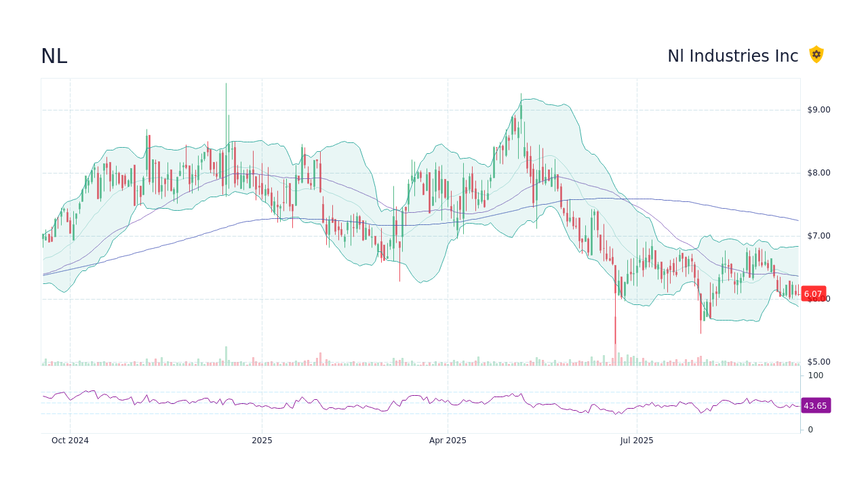Viewport: 868px width, 488px height.
Task: Click the Oct 2024 date axis label
Action: (x=70, y=441)
